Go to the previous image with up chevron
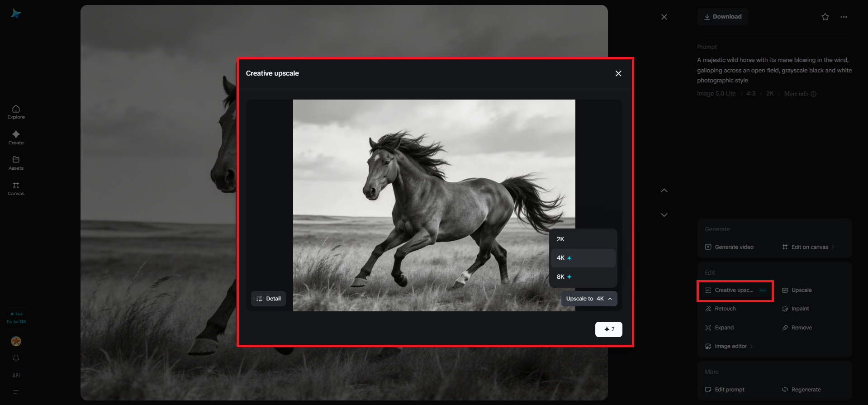The width and height of the screenshot is (868, 405). pos(664,191)
